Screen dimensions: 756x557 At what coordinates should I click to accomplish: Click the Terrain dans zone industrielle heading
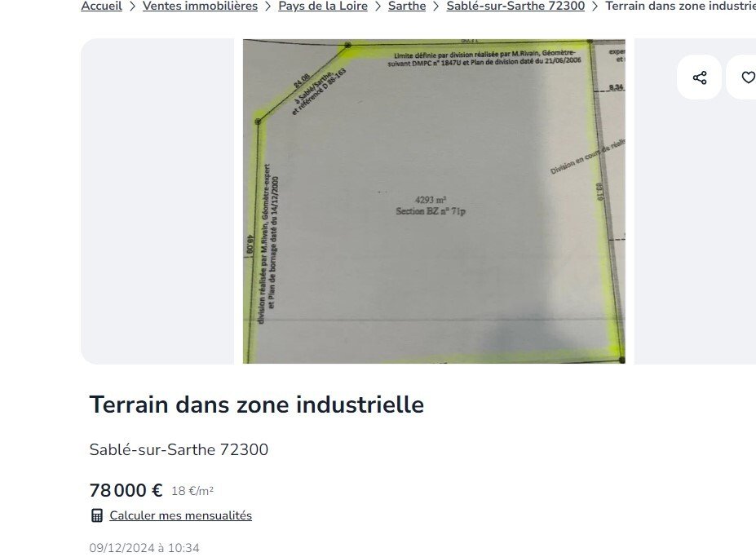click(x=257, y=404)
